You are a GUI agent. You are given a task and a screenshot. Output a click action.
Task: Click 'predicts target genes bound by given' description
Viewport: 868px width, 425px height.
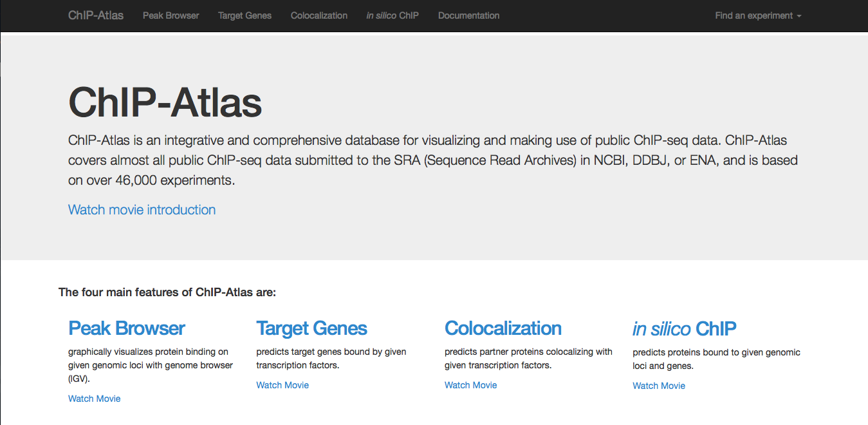(331, 352)
